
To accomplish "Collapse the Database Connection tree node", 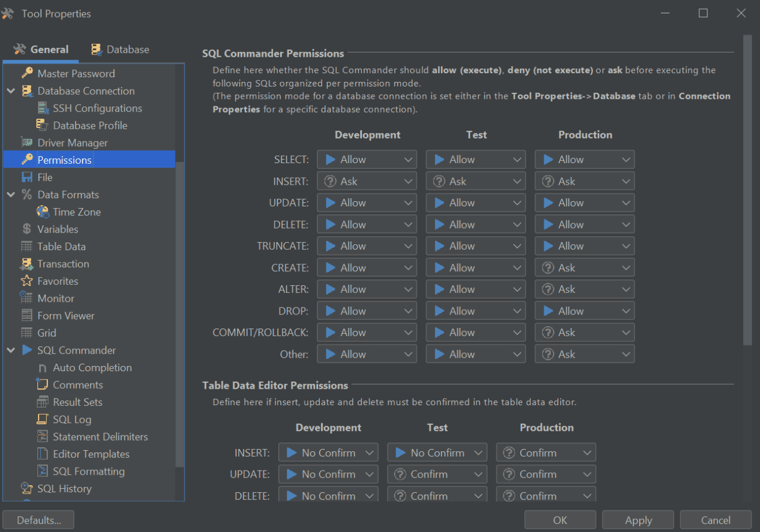I will tap(11, 91).
